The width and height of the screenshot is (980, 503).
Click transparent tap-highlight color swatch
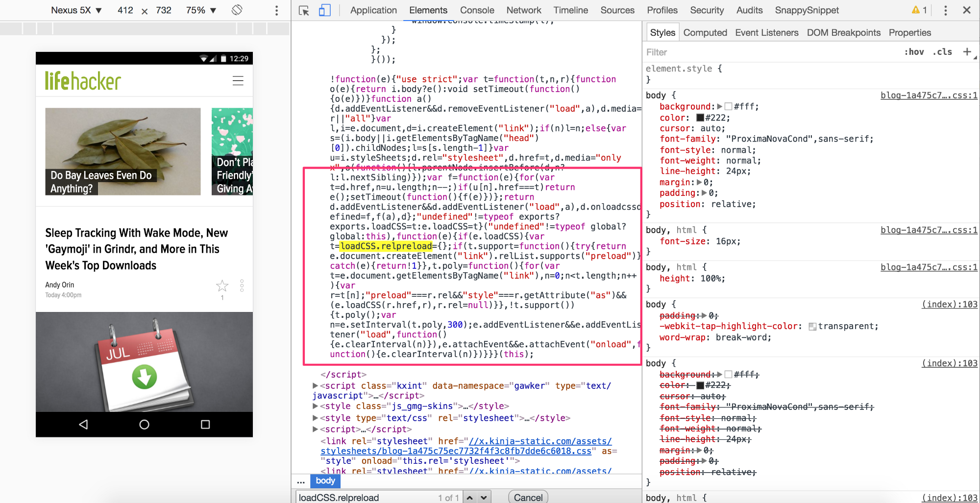812,326
